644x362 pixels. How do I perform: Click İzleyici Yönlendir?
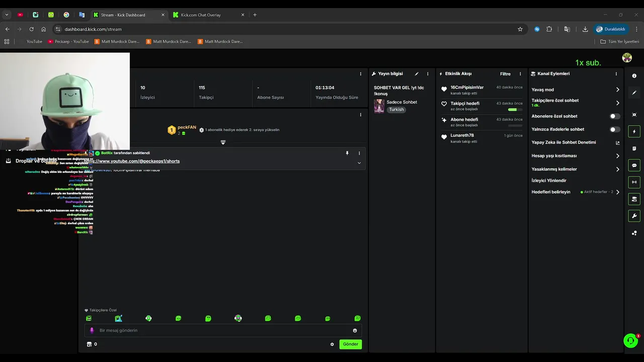tap(549, 180)
